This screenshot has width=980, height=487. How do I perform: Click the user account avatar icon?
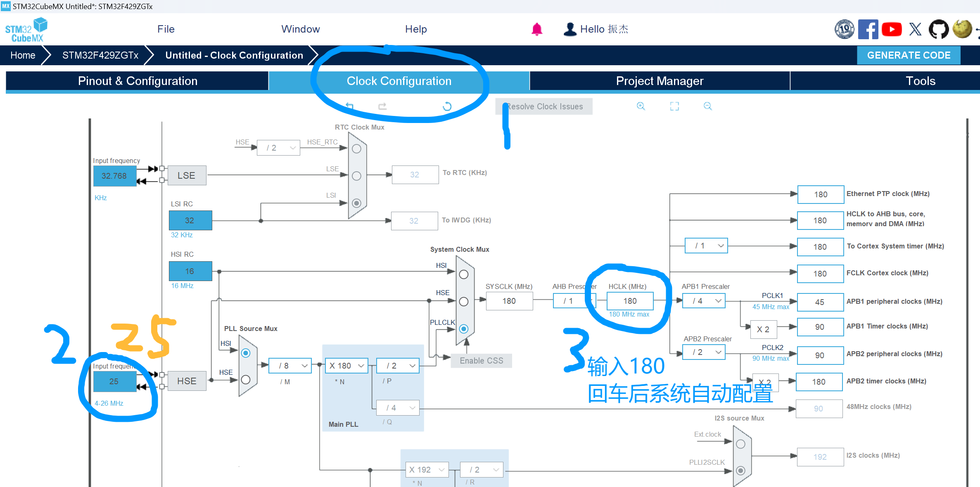coord(570,29)
